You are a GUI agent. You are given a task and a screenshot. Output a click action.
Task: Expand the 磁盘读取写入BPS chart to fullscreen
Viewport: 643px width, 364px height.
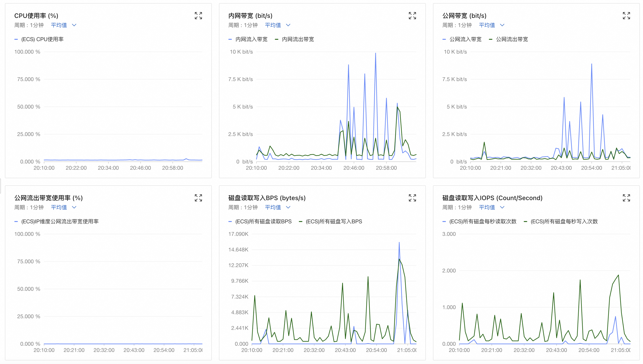click(x=412, y=198)
